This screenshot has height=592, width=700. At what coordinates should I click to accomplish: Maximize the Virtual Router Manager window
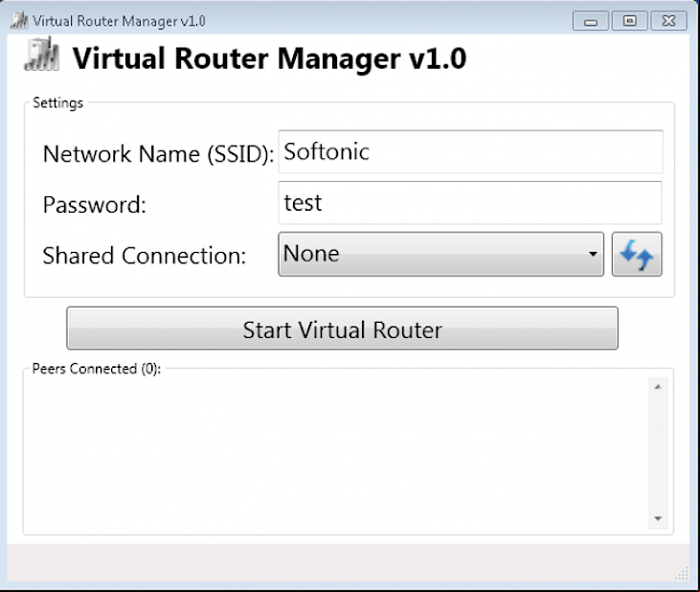click(x=629, y=21)
